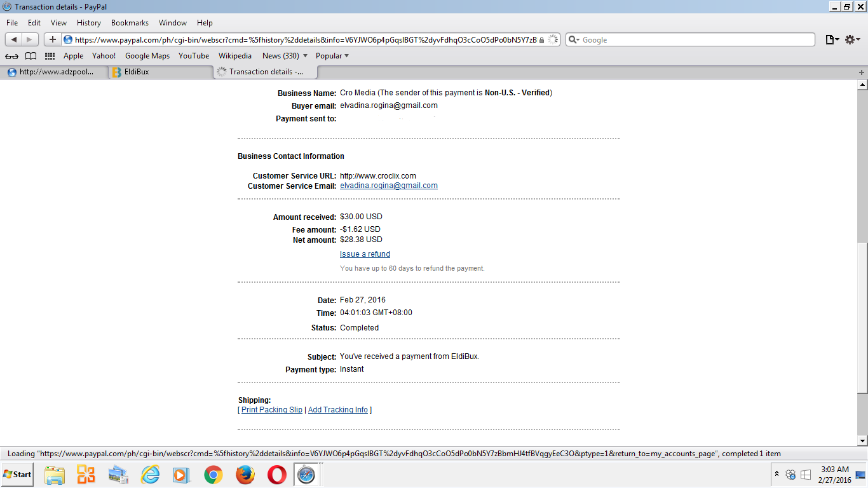Image resolution: width=868 pixels, height=488 pixels.
Task: Launch Firefox from the taskbar
Action: [245, 475]
